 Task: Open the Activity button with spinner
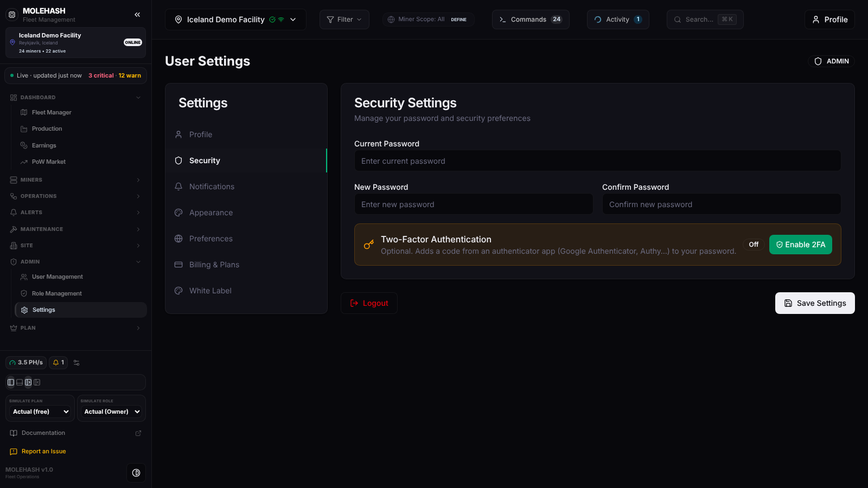click(x=618, y=20)
